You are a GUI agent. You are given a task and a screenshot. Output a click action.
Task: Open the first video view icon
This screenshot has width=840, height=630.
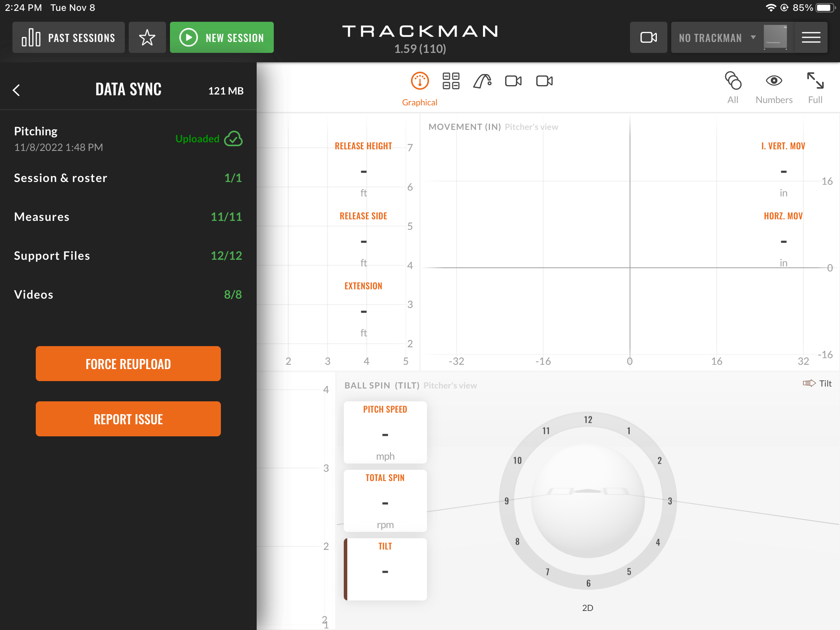(x=513, y=81)
